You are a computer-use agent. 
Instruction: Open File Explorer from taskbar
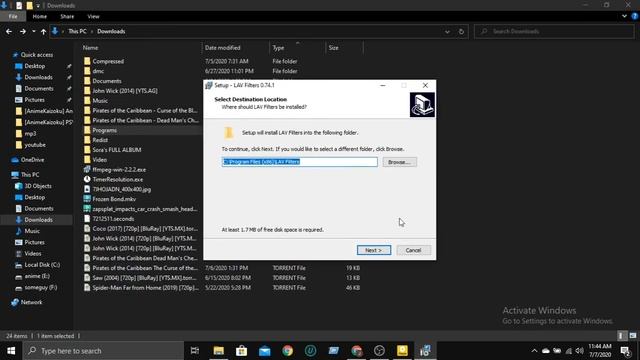tap(219, 351)
